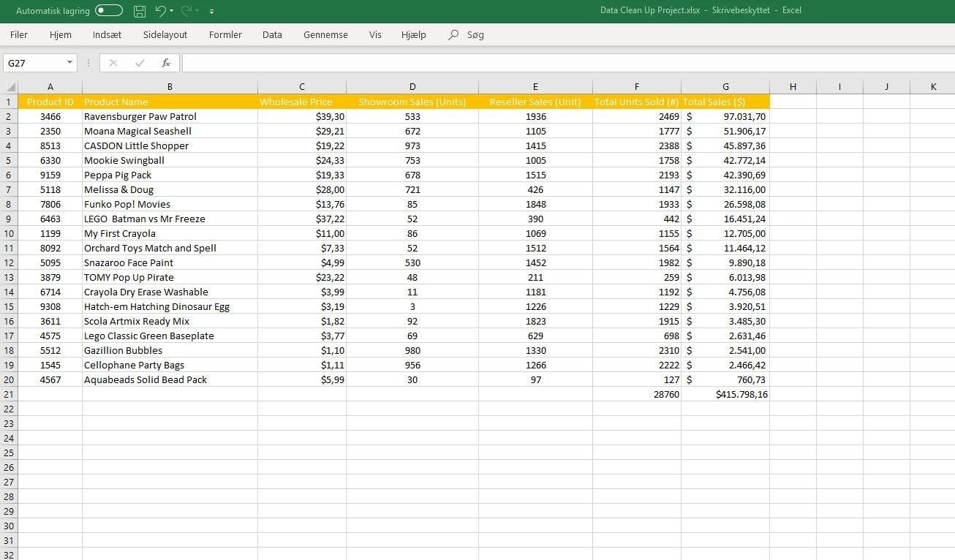Click wholesale price cell $39,30
The width and height of the screenshot is (955, 560).
[x=302, y=116]
